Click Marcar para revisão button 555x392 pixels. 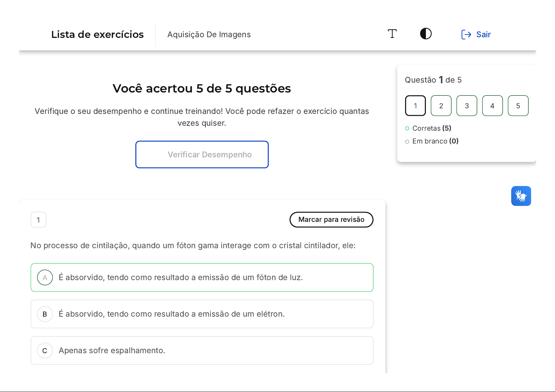[x=331, y=220]
